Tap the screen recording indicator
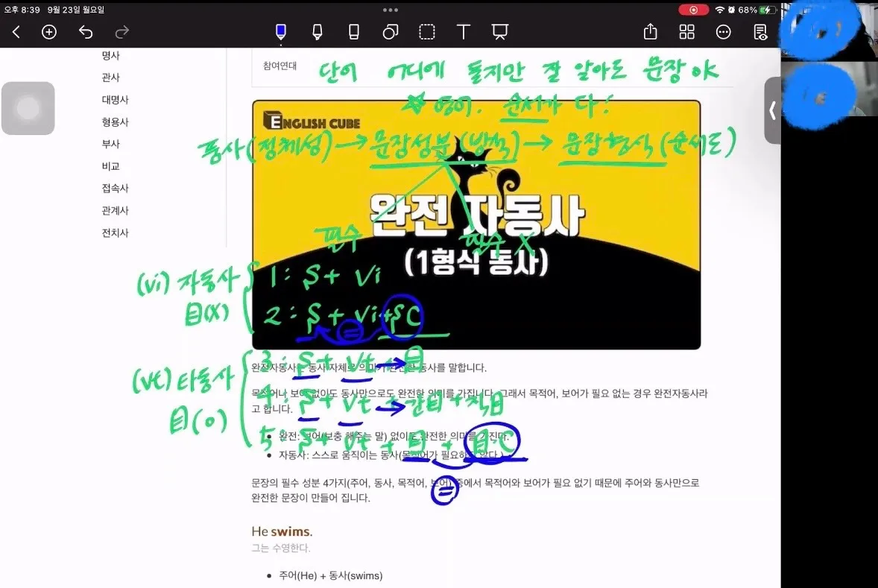The height and width of the screenshot is (588, 878). click(x=693, y=10)
